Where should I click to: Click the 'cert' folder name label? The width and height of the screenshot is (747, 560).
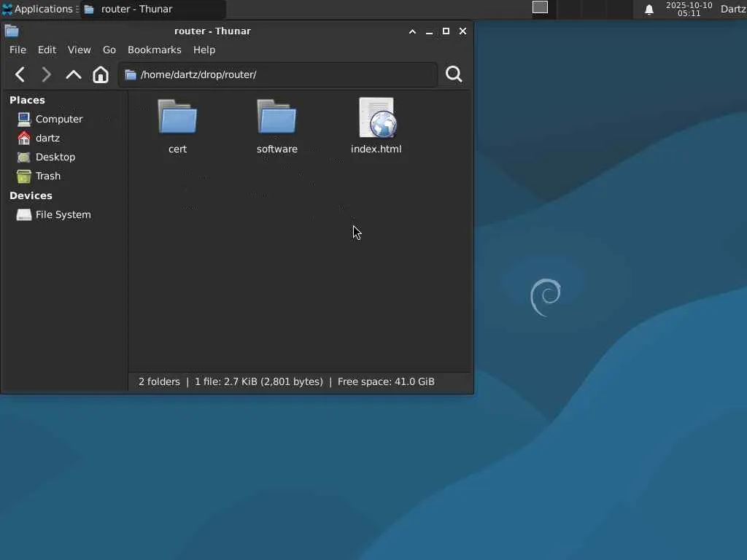coord(177,149)
